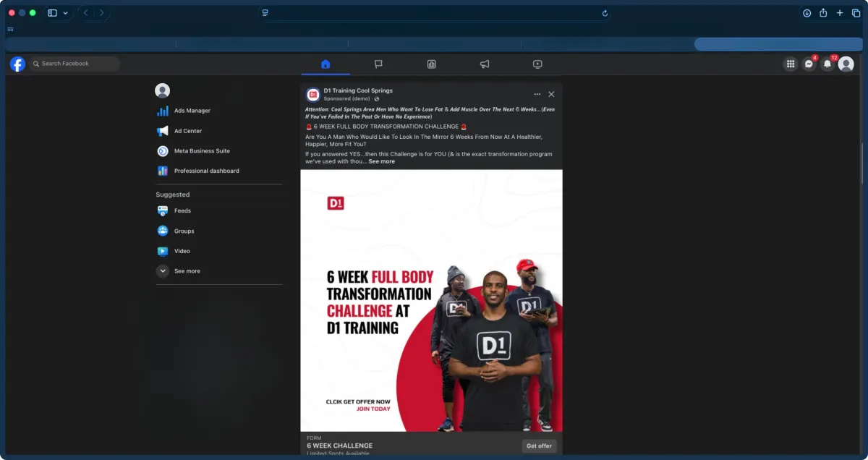Open Messenger chats icon

pos(809,64)
